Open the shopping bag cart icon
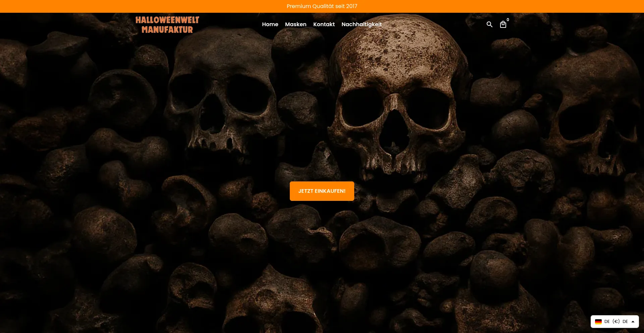 click(503, 24)
